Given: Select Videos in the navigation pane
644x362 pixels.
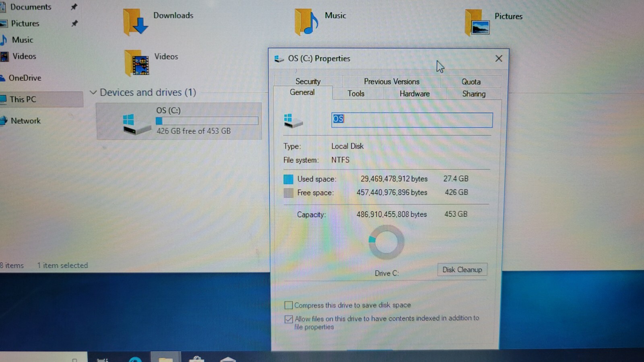Looking at the screenshot, I should tap(24, 56).
